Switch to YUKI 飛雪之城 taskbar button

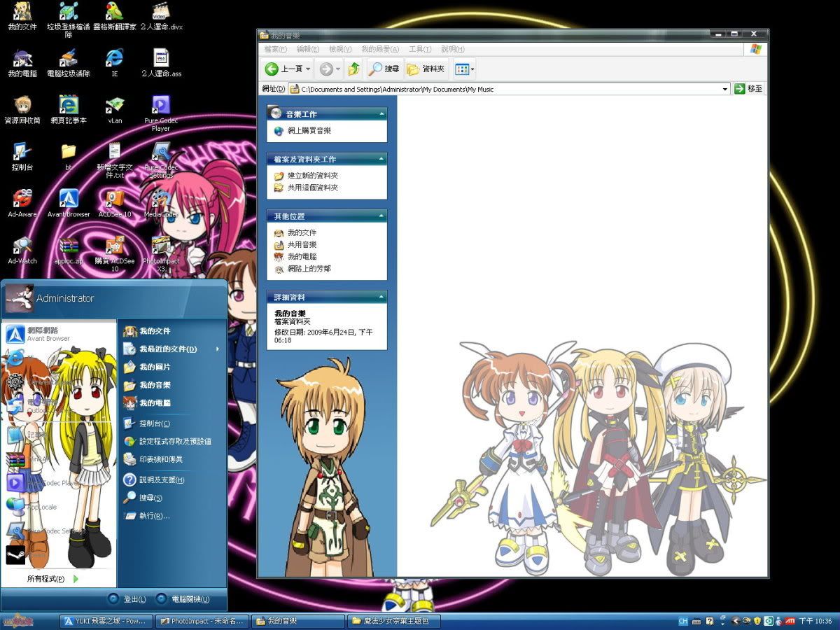pyautogui.click(x=105, y=621)
